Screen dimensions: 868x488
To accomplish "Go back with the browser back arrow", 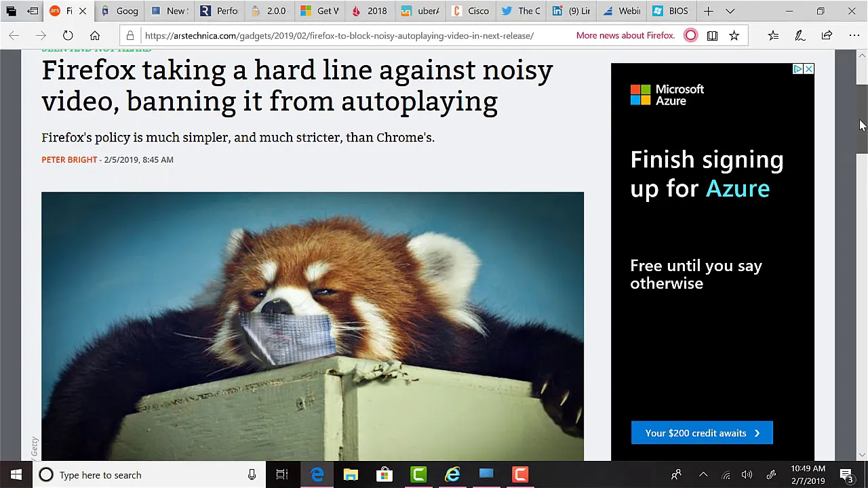I will (14, 35).
